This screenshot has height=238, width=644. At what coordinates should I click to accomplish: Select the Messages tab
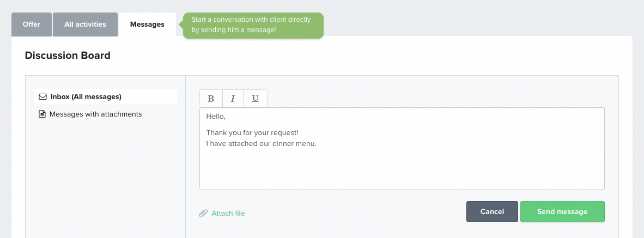(147, 25)
